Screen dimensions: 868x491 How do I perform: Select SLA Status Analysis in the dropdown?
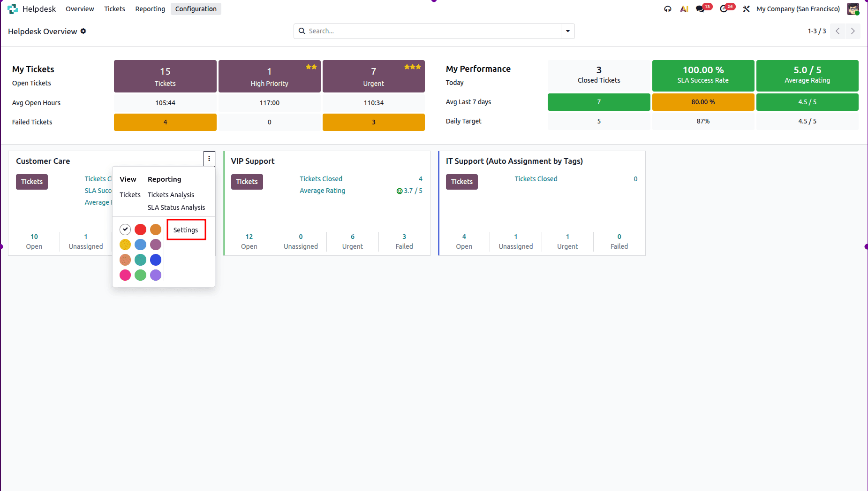click(x=176, y=207)
